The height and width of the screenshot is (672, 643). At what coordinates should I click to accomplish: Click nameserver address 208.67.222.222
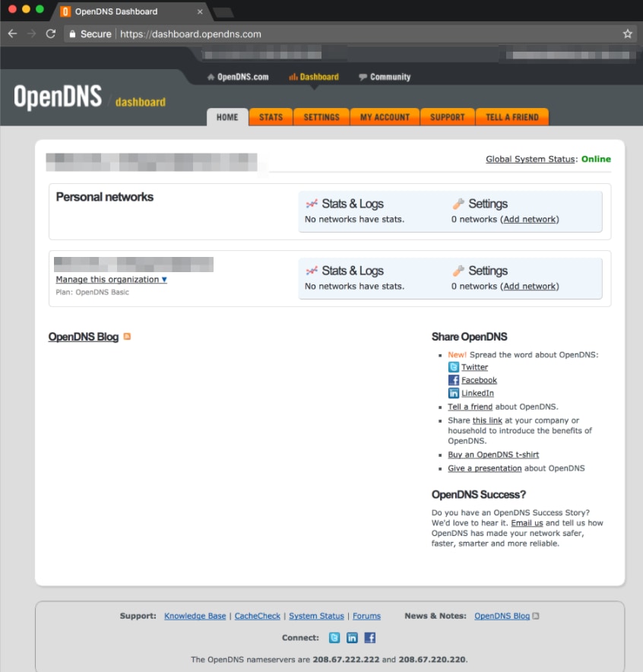pos(346,660)
